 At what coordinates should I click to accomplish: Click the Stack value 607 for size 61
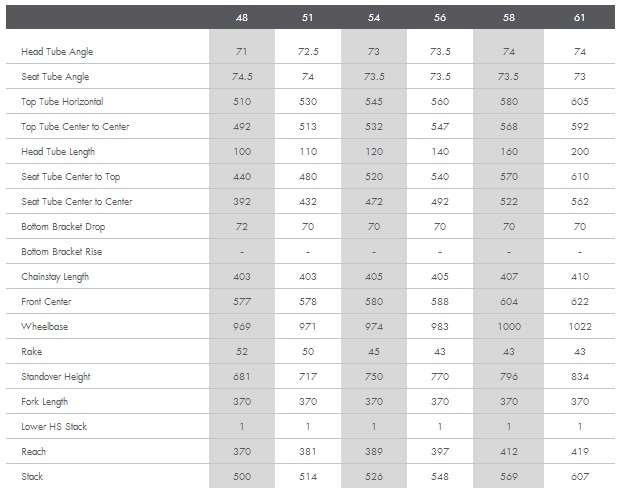581,477
